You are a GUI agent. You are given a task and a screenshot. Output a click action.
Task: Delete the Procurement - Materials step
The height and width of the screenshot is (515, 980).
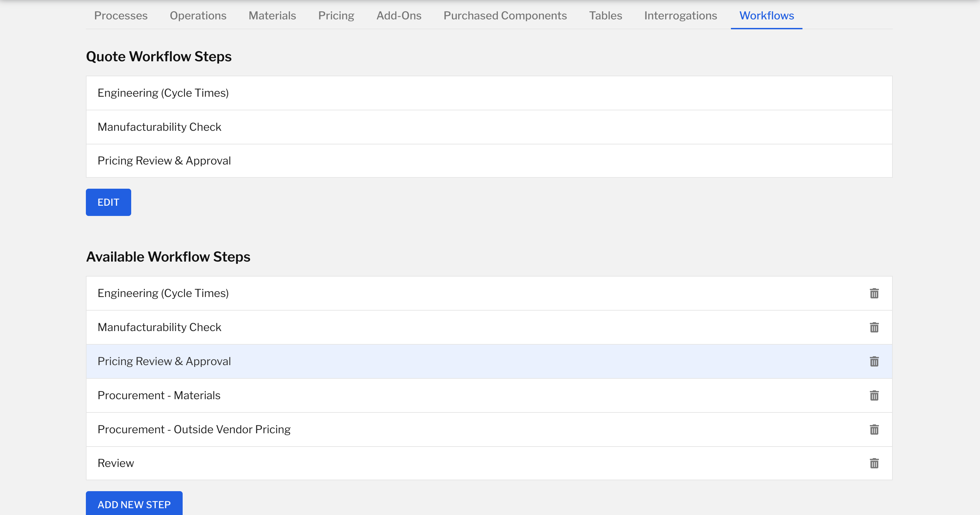[x=874, y=395]
